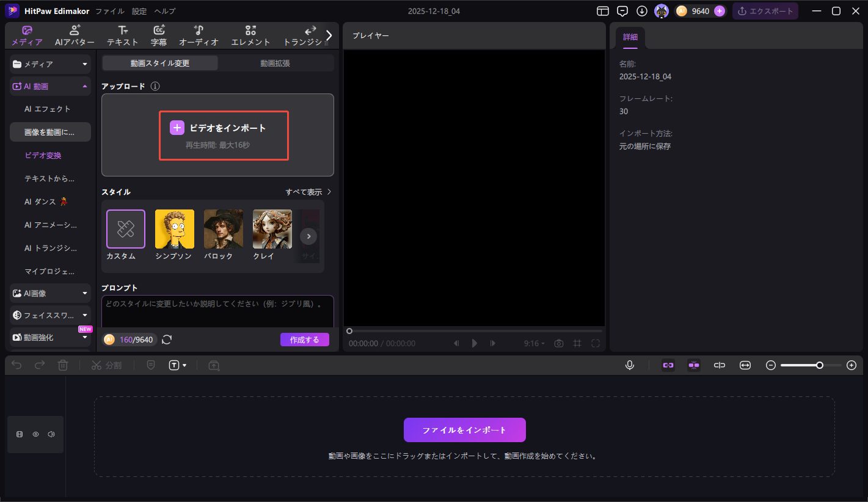Toggle the timeline link snapping button
The height and width of the screenshot is (502, 868).
(668, 365)
